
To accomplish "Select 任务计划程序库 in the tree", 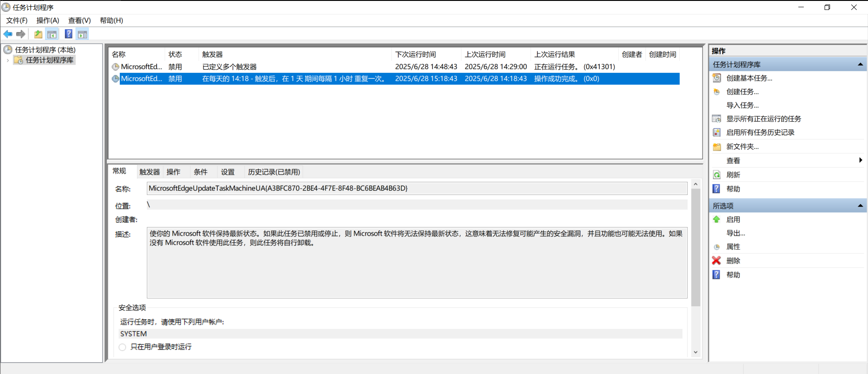I will pyautogui.click(x=49, y=60).
